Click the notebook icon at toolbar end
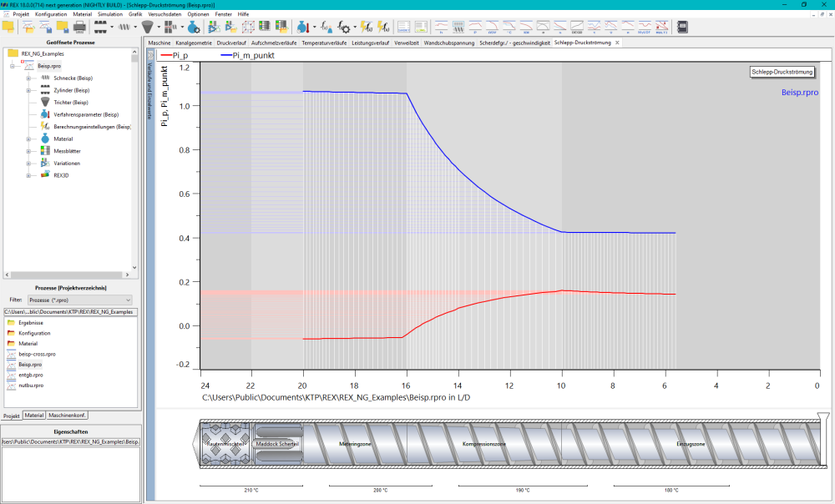The width and height of the screenshot is (835, 504). click(x=682, y=27)
